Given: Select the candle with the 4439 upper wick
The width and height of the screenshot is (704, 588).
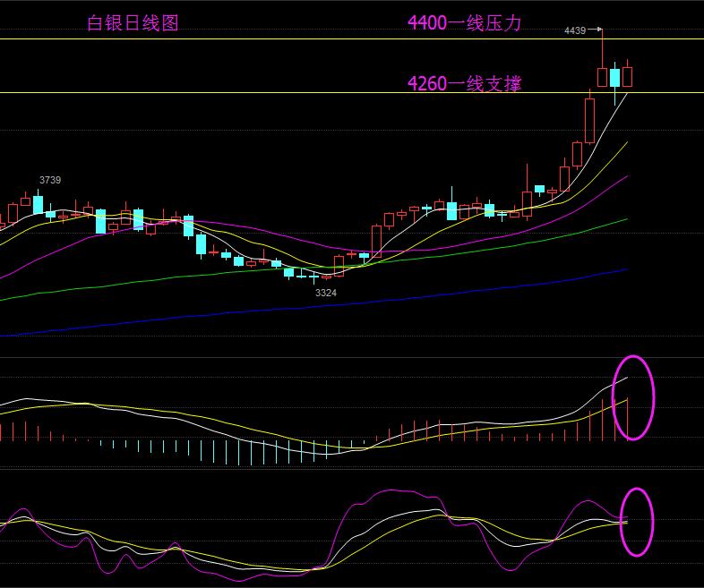Looking at the screenshot, I should [x=602, y=76].
